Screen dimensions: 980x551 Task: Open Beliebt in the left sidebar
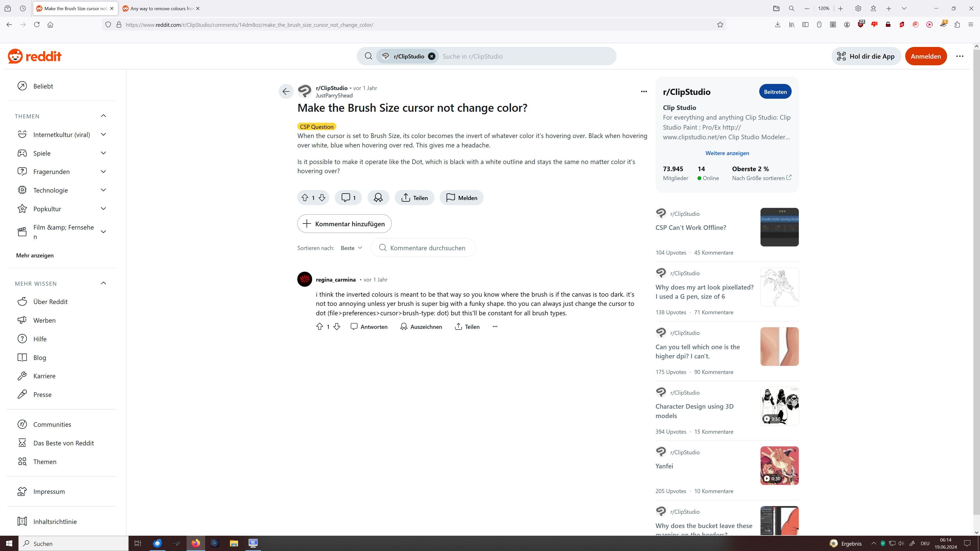pyautogui.click(x=43, y=86)
